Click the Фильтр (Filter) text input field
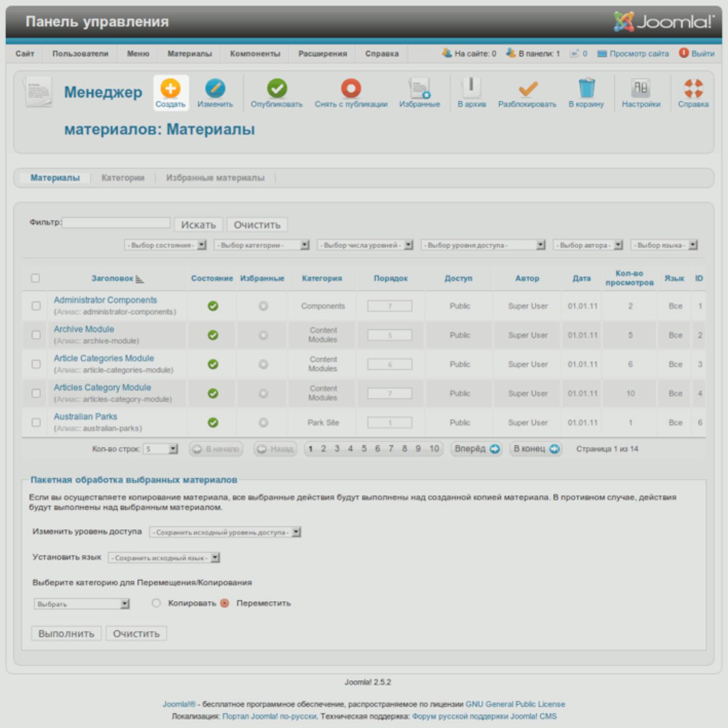 point(116,223)
